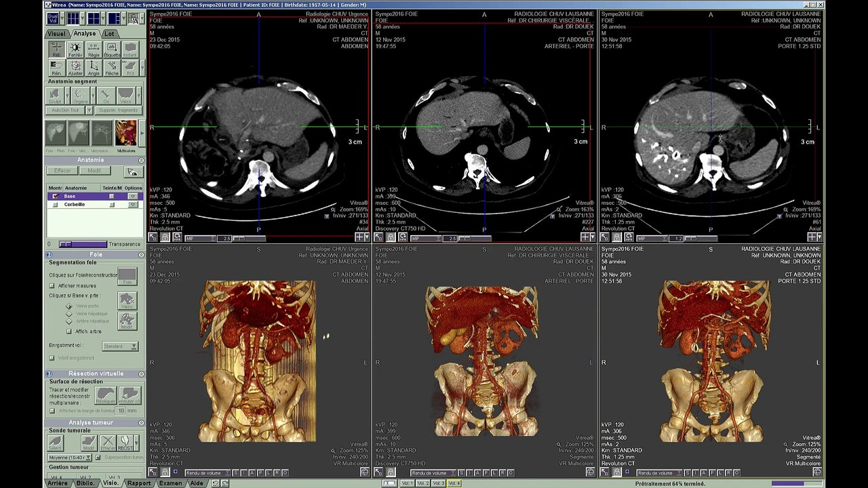Click the Sculpt segmentation tool
This screenshot has height=488, width=868.
pyautogui.click(x=55, y=95)
